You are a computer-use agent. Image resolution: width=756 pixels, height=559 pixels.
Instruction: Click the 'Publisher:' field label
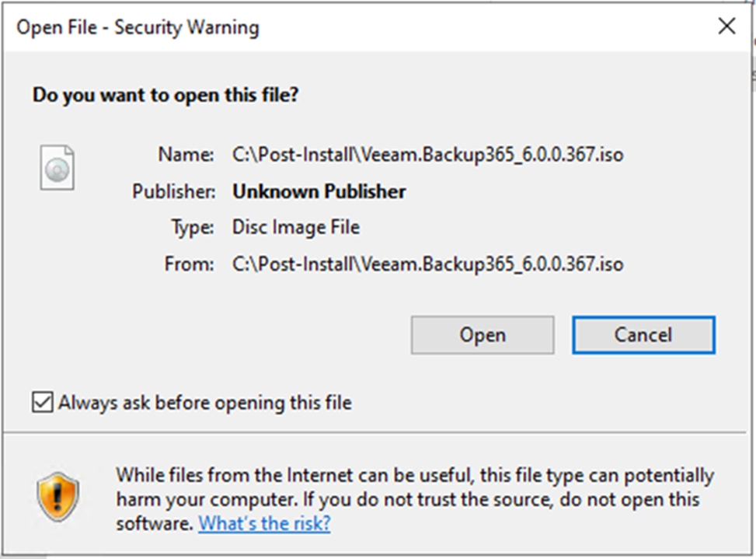coord(173,191)
